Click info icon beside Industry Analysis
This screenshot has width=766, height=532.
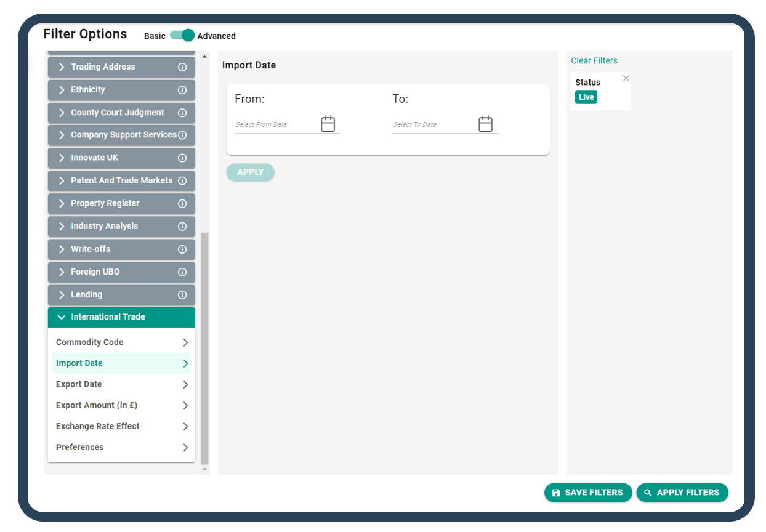[x=182, y=226]
